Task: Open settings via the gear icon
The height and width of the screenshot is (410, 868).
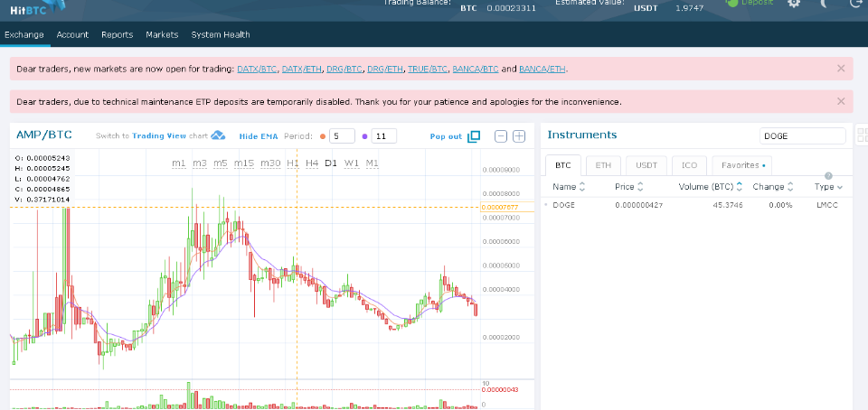Action: (794, 4)
